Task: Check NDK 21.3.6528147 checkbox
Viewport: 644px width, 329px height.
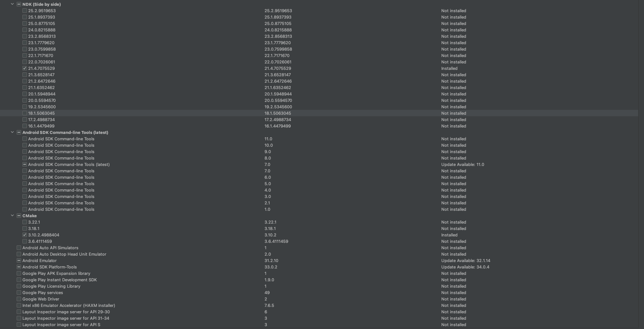Action: pos(25,75)
